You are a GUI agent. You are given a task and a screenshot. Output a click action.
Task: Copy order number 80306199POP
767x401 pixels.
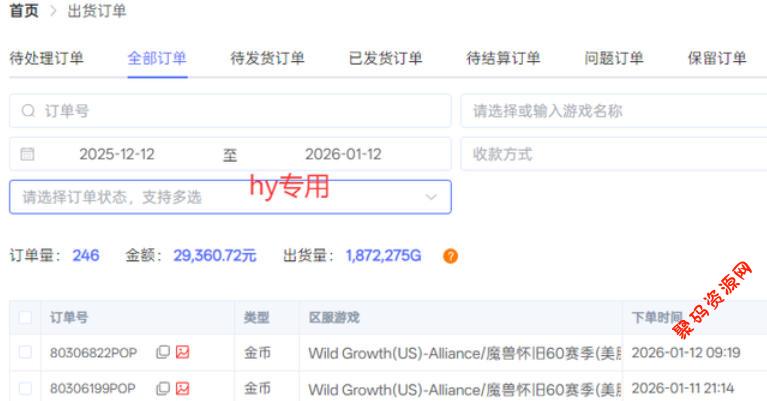tap(162, 388)
